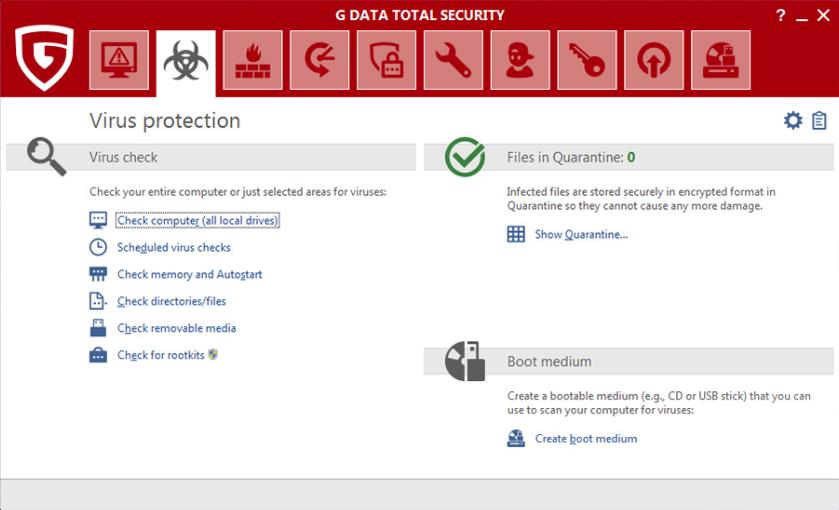Start Check for rootkits
839x510 pixels.
(161, 355)
